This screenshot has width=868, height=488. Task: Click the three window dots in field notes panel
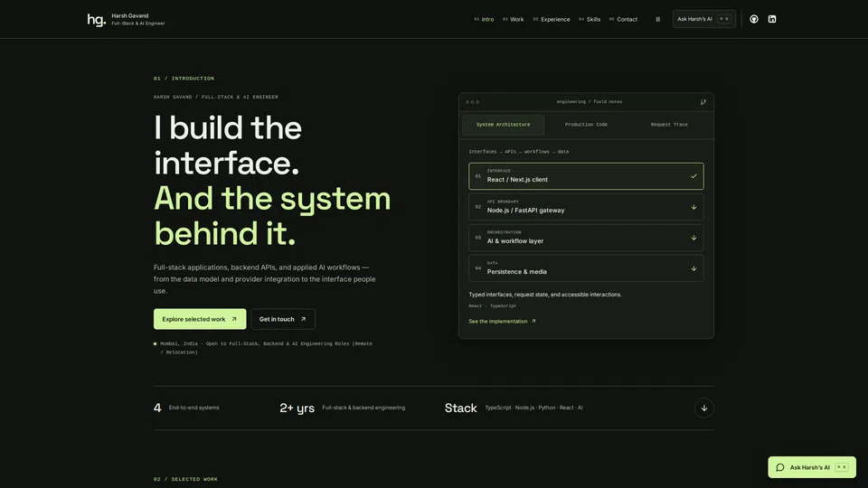point(472,102)
